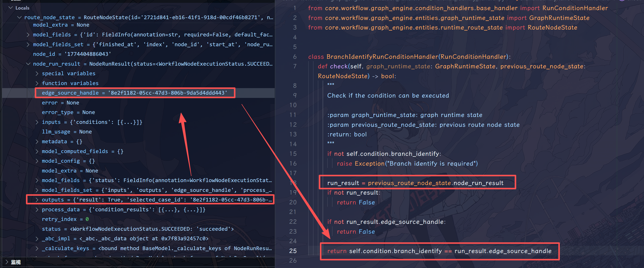Expand the inputs conditions dictionary

click(37, 122)
